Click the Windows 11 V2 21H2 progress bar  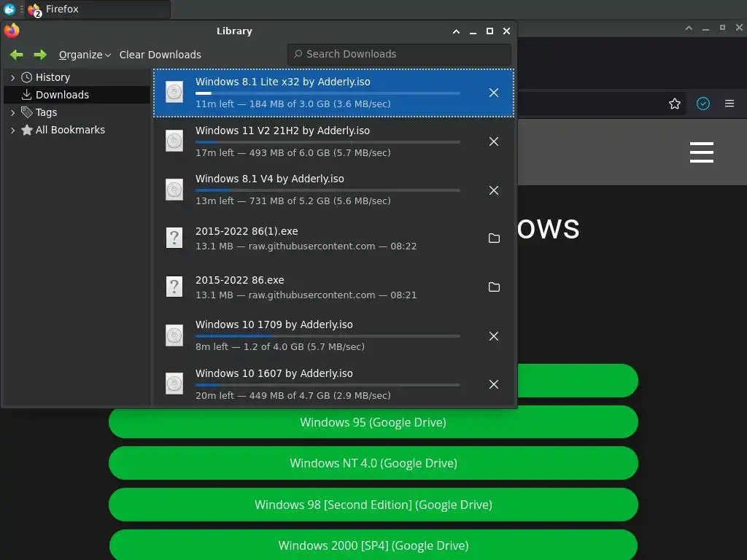[x=328, y=142]
